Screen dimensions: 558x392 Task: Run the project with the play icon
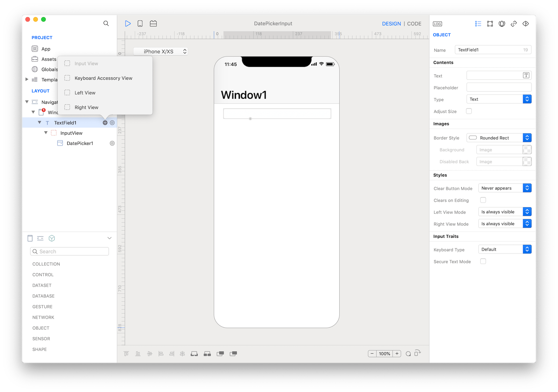128,23
